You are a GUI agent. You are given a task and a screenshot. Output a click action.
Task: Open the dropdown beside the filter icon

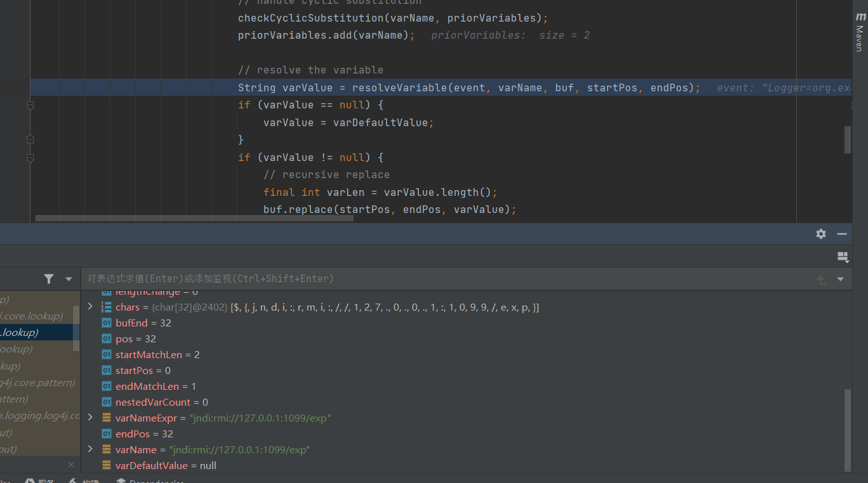tap(69, 279)
